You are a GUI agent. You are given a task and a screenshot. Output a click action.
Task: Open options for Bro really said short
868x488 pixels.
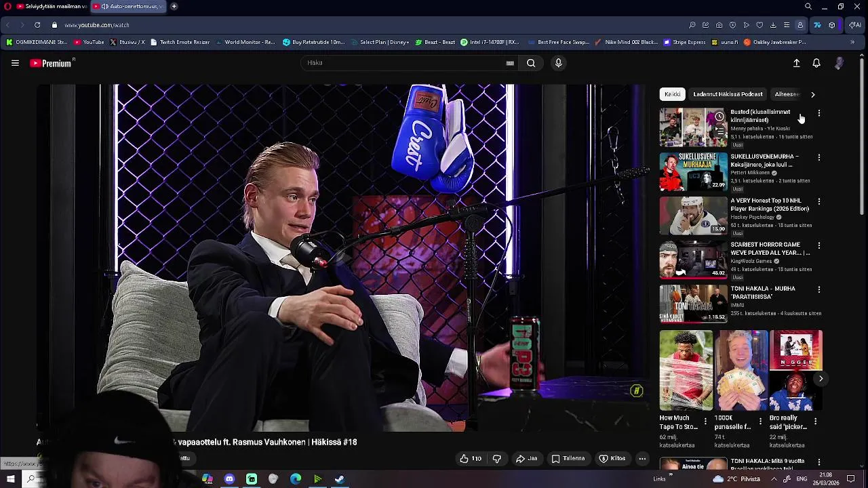(x=815, y=421)
